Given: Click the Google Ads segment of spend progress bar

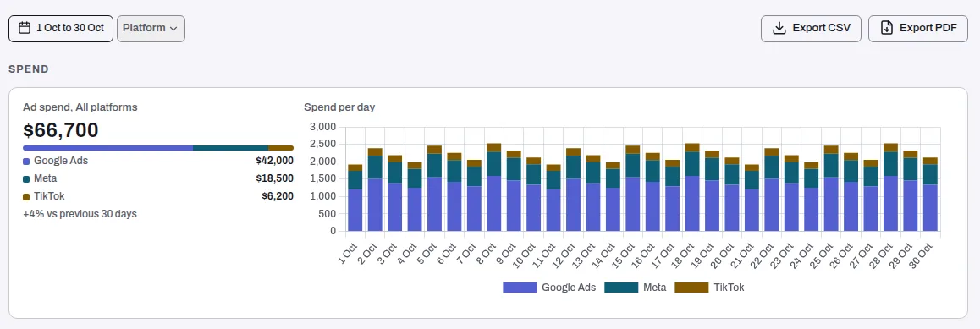Looking at the screenshot, I should coord(108,148).
